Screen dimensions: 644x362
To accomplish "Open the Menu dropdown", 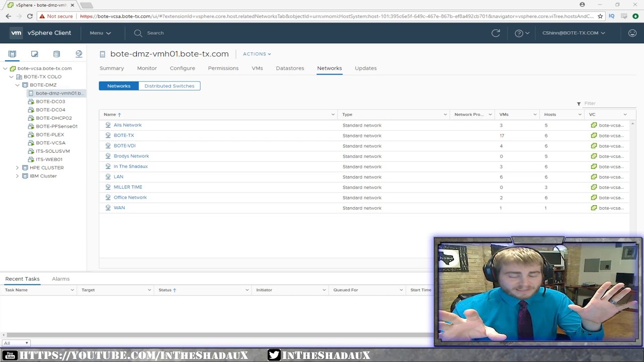I will (x=100, y=33).
